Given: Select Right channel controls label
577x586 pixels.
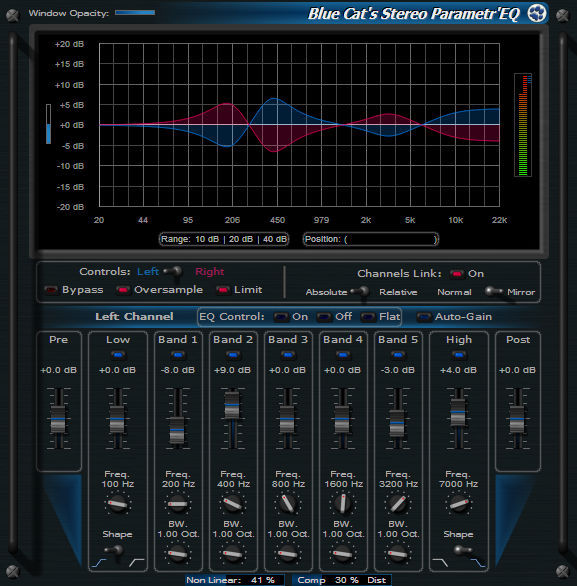Looking at the screenshot, I should (x=210, y=272).
